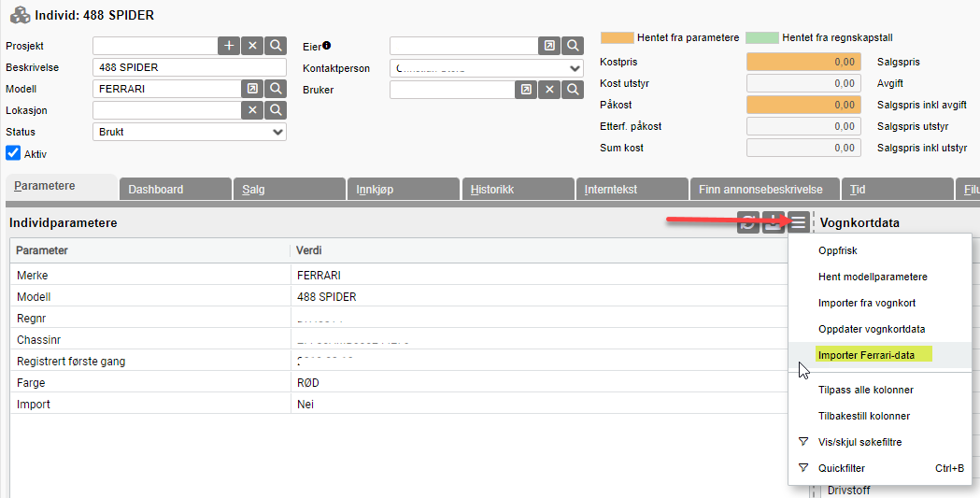Image resolution: width=980 pixels, height=498 pixels.
Task: Select Importer fra vognkort
Action: 880,303
